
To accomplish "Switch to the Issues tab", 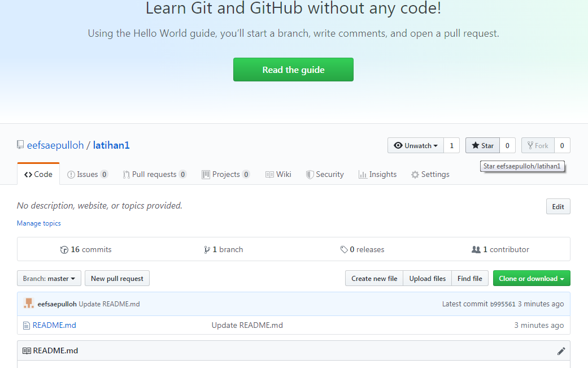I will [x=88, y=174].
